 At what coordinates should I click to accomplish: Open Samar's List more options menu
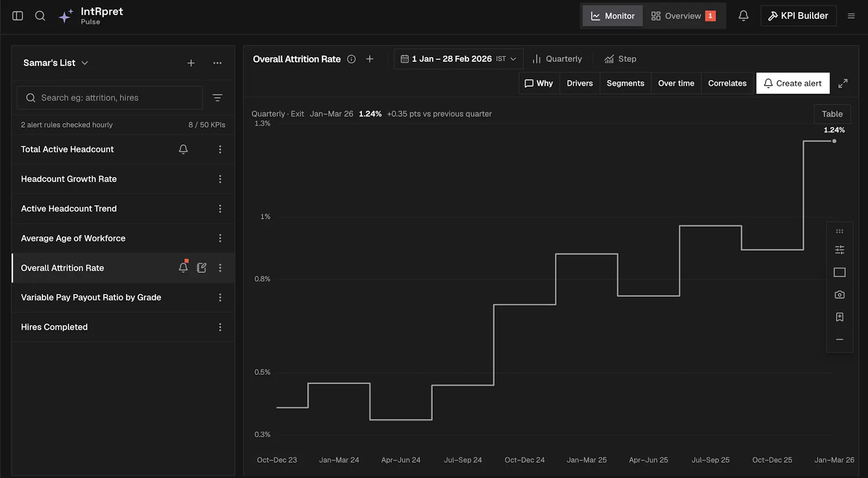click(218, 63)
